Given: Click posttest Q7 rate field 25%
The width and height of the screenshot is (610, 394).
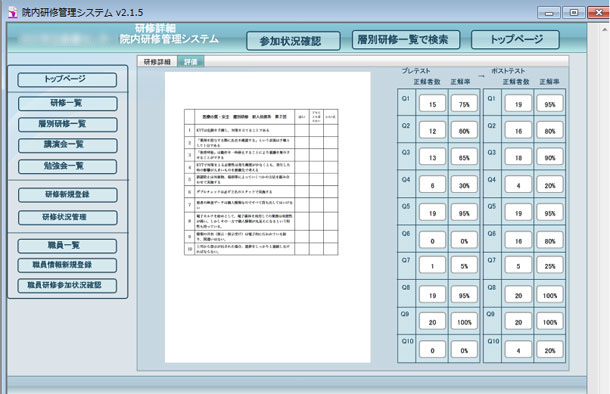Looking at the screenshot, I should click(x=550, y=266).
